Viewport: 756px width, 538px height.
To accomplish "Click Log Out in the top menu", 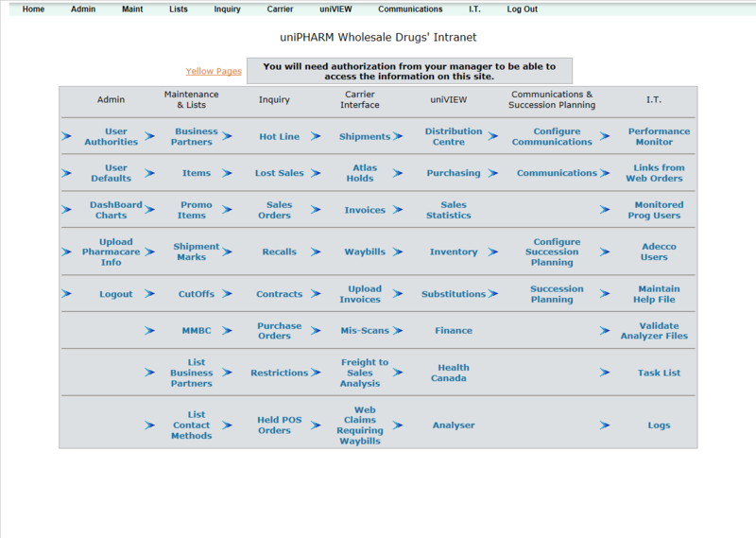I will click(523, 9).
